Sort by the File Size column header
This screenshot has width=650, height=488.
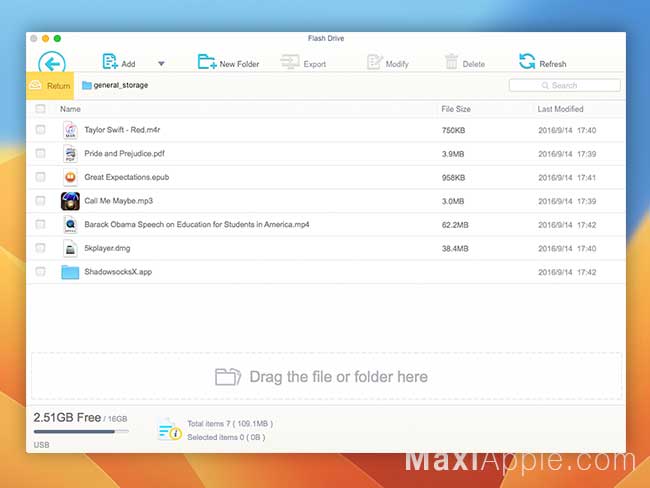[456, 109]
